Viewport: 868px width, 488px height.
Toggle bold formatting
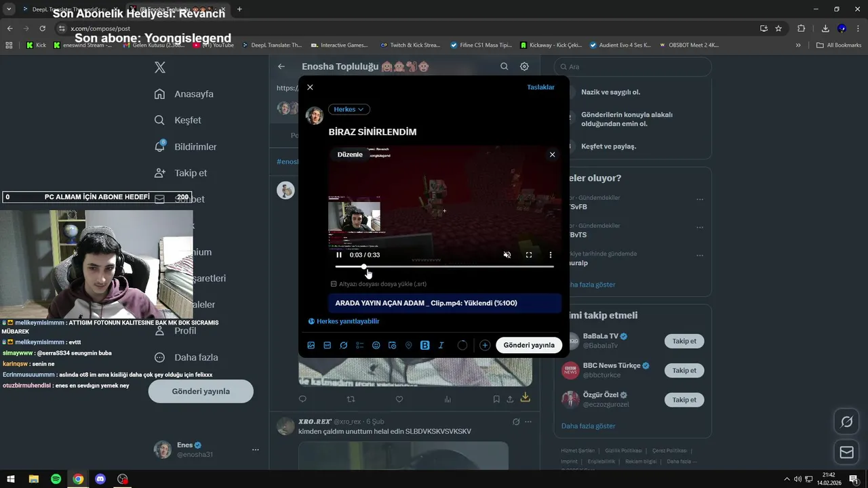[x=425, y=345]
